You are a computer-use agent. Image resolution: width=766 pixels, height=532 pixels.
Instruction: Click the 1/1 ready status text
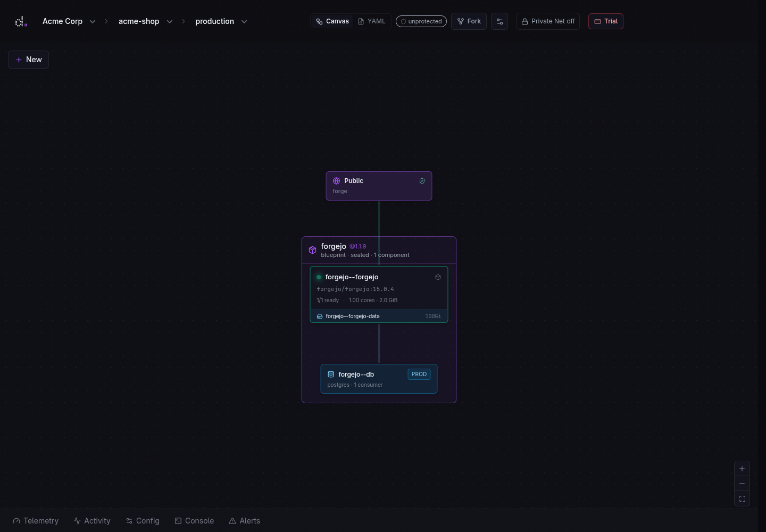(x=328, y=300)
